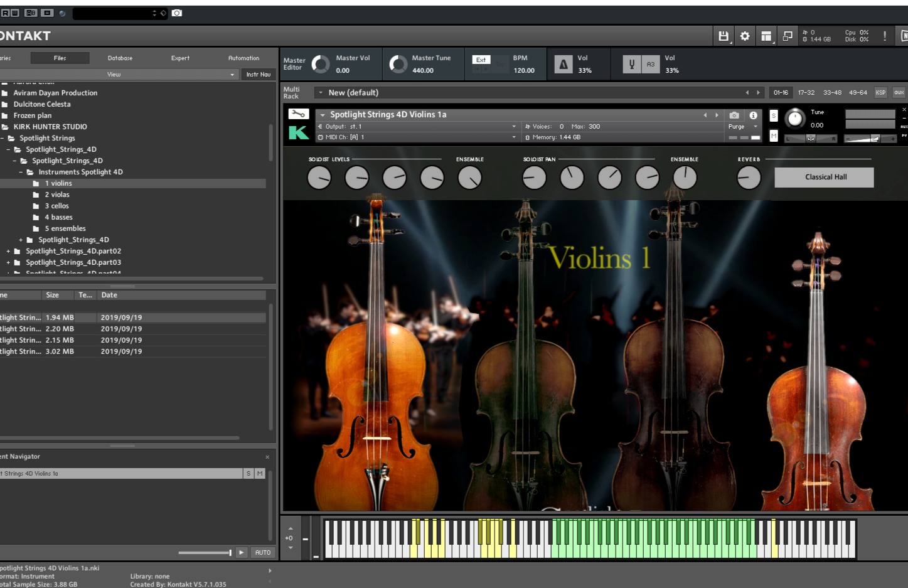Screen dimensions: 908x588
Task: Click the Master Tune knob icon
Action: [x=398, y=64]
